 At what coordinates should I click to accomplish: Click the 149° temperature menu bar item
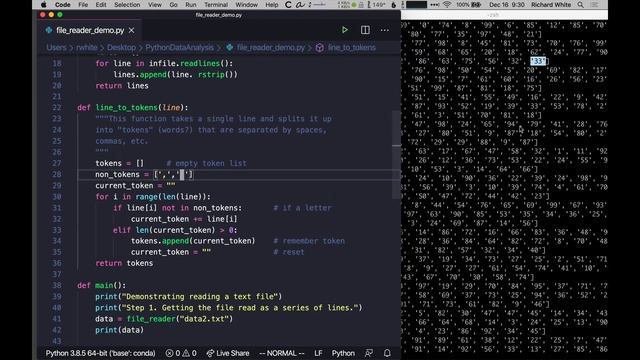tap(376, 5)
